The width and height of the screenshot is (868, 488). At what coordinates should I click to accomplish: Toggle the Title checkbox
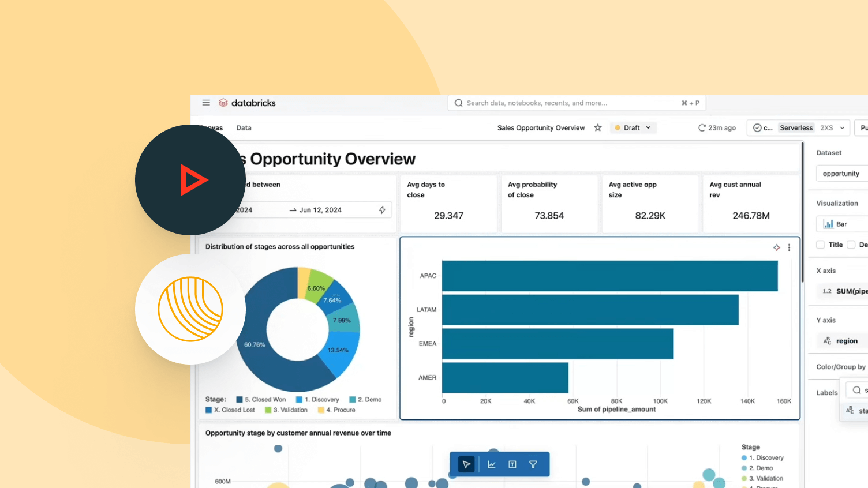click(x=820, y=245)
